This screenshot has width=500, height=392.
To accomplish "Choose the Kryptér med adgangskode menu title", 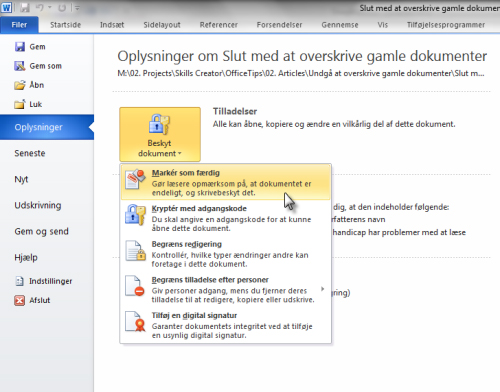I will (x=199, y=208).
